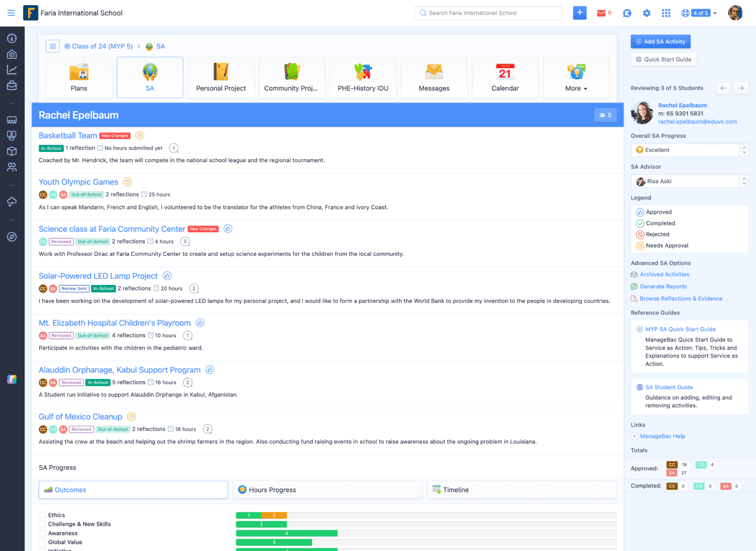Click needs-approval status icon beside Basketball Team
The height and width of the screenshot is (551, 756).
140,135
